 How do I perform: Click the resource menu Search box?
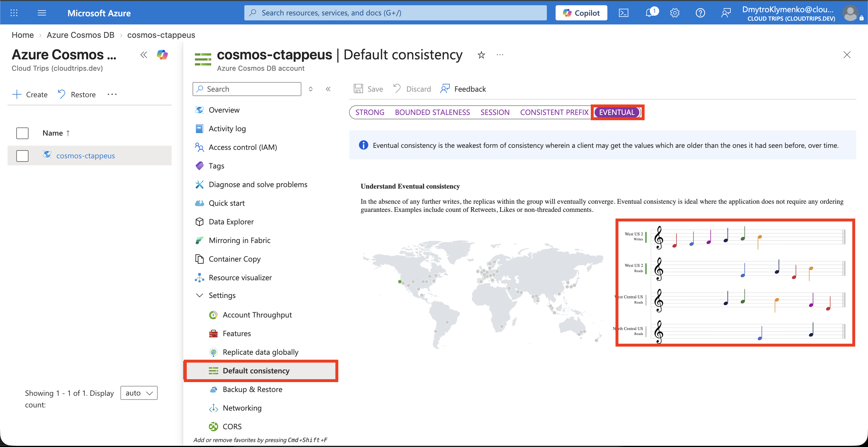click(247, 89)
